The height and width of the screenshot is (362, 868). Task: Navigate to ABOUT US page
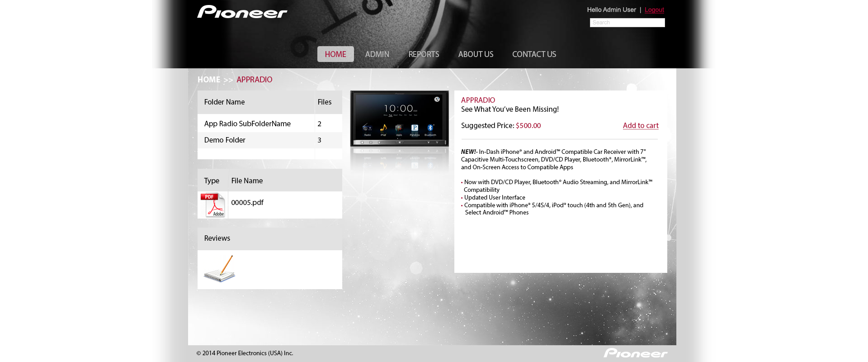coord(476,54)
